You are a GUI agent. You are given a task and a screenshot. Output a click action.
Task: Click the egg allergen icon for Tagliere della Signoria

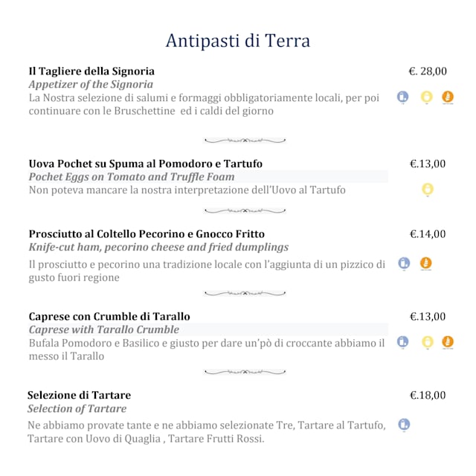pos(427,97)
